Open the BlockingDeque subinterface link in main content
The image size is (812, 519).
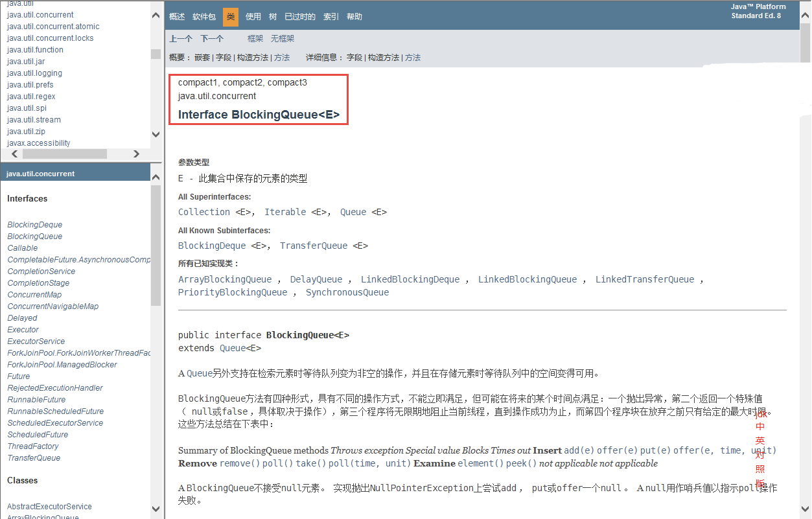click(x=212, y=246)
